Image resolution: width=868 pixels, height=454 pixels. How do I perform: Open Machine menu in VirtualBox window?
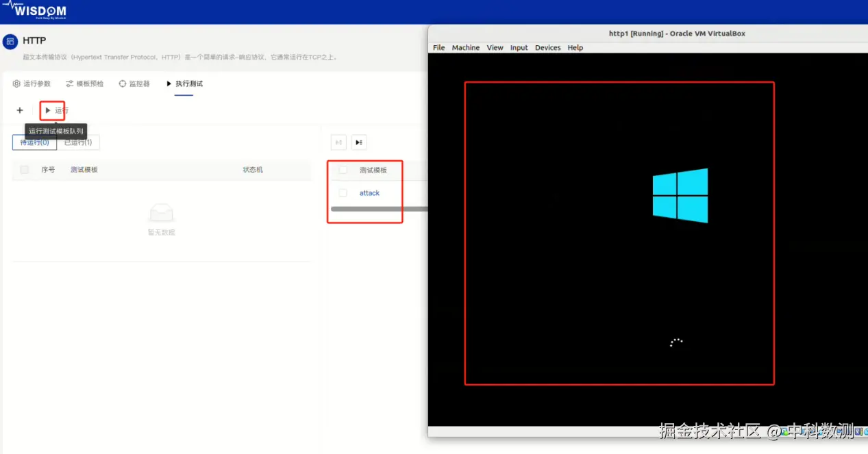(x=466, y=48)
